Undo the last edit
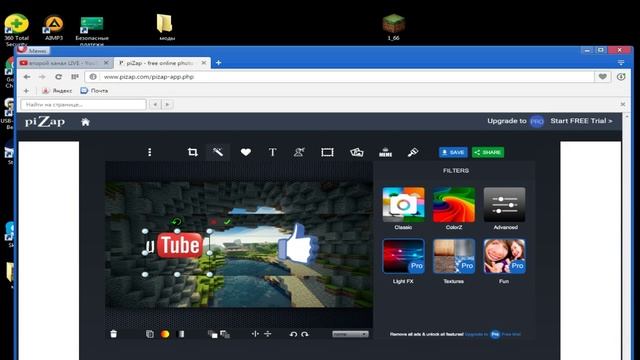 tap(293, 334)
